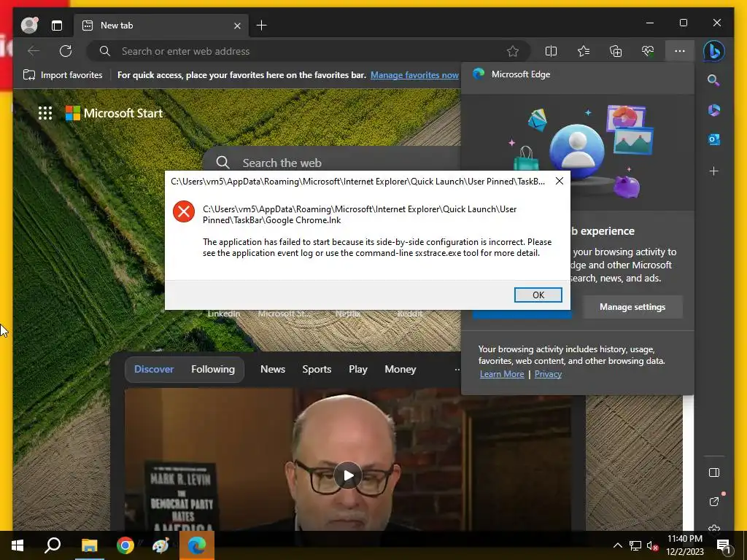Open Paint from the taskbar
747x560 pixels.
[160, 545]
